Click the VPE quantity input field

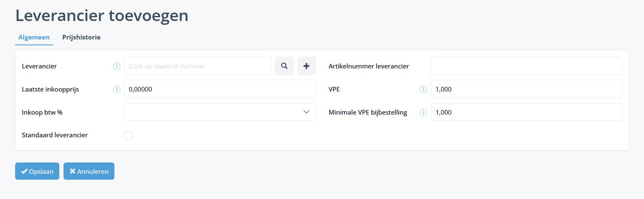[x=527, y=89]
